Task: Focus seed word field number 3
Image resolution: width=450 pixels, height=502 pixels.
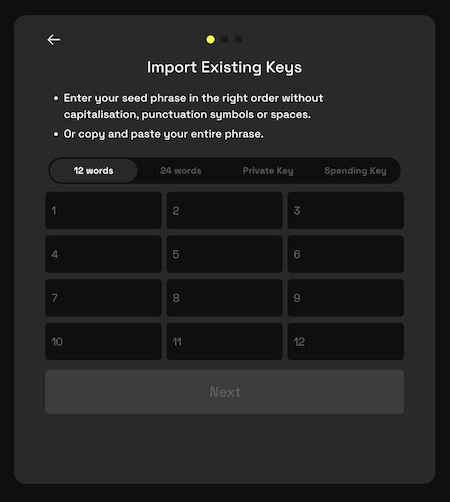Action: (x=346, y=210)
